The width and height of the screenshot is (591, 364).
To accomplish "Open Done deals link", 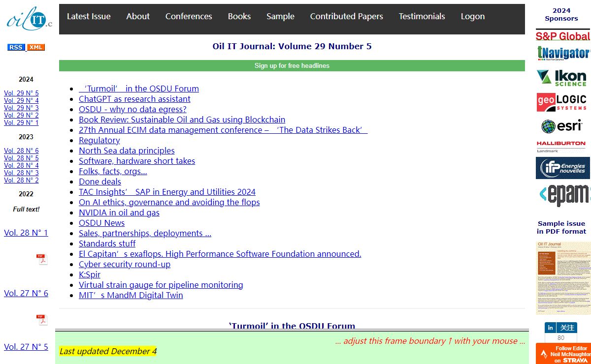I will [x=100, y=182].
